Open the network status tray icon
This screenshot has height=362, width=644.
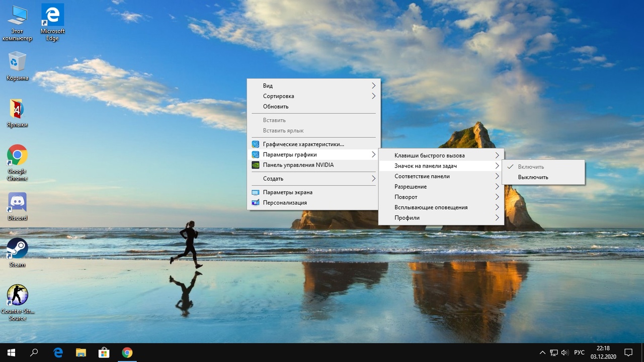(x=554, y=352)
